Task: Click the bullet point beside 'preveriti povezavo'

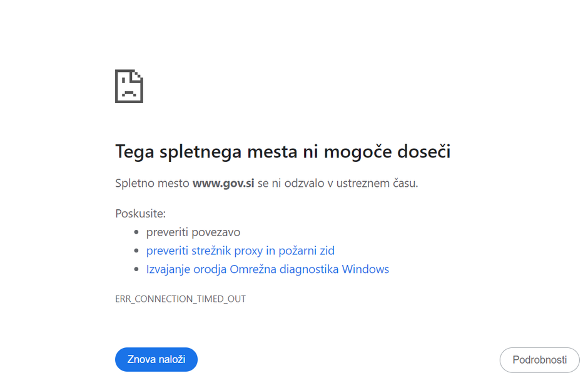Action: tap(136, 232)
